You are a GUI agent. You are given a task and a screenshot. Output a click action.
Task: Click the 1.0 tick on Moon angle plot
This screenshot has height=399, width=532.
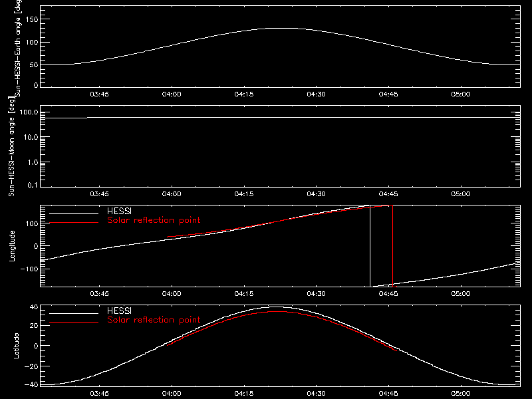point(33,162)
